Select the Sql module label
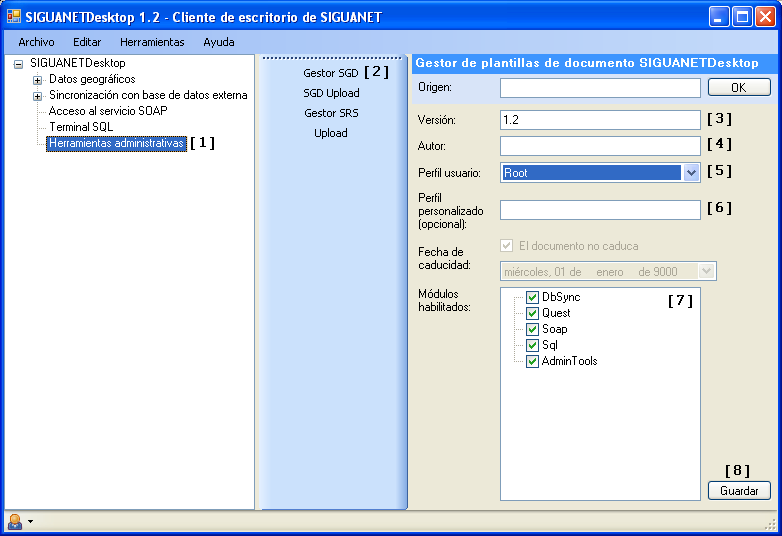Screen dimensions: 782x536 (x=550, y=345)
